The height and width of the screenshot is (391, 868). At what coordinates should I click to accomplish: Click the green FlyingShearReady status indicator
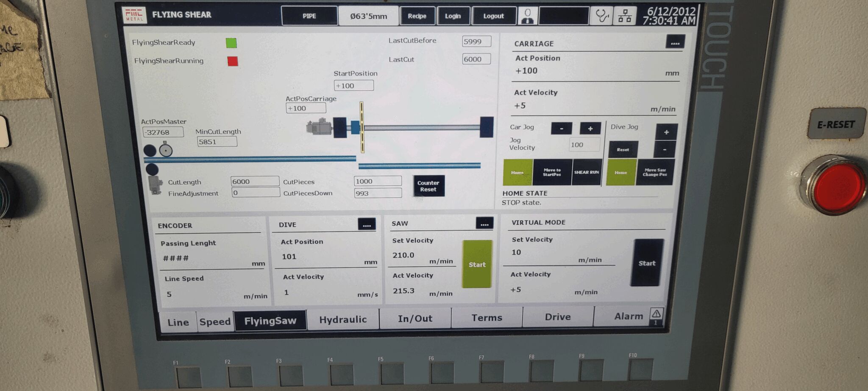231,43
